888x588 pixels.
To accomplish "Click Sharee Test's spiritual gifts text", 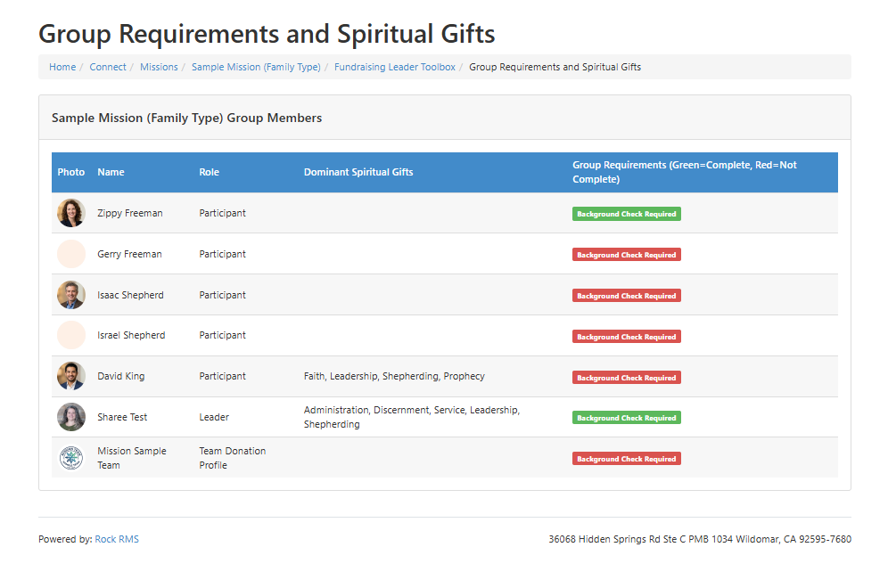I will click(x=412, y=417).
